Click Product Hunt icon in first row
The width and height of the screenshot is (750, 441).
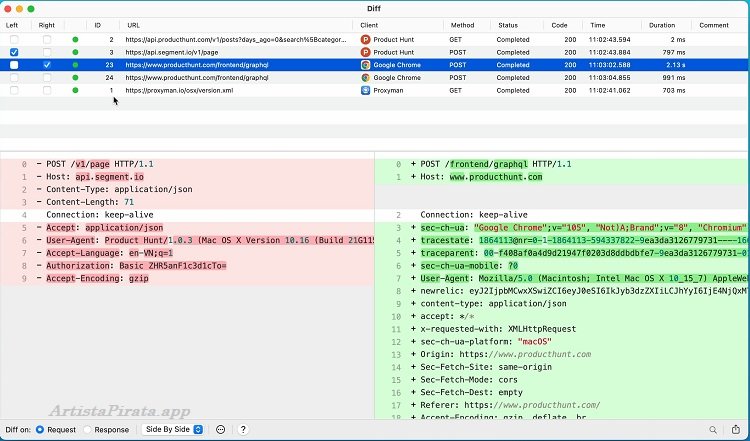click(366, 39)
